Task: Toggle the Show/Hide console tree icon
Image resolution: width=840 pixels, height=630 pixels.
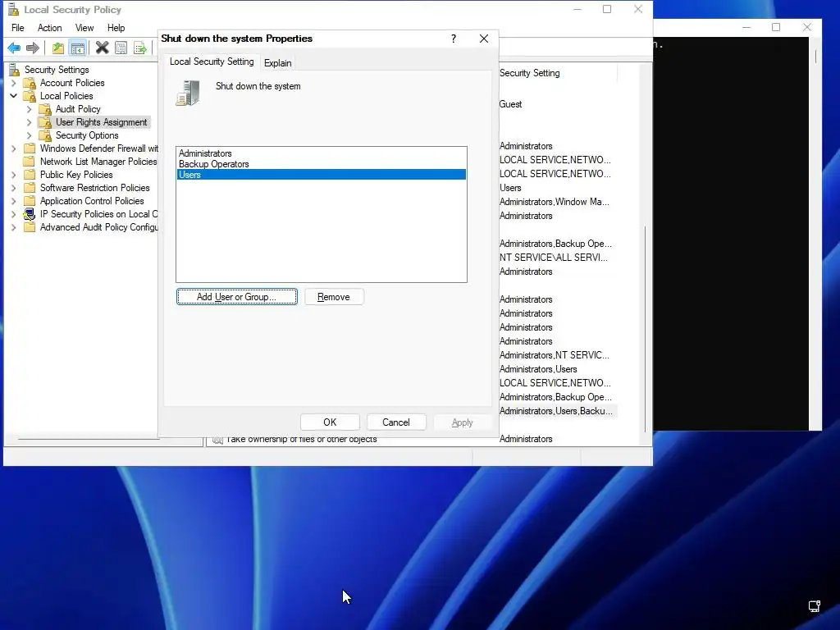Action: [78, 48]
